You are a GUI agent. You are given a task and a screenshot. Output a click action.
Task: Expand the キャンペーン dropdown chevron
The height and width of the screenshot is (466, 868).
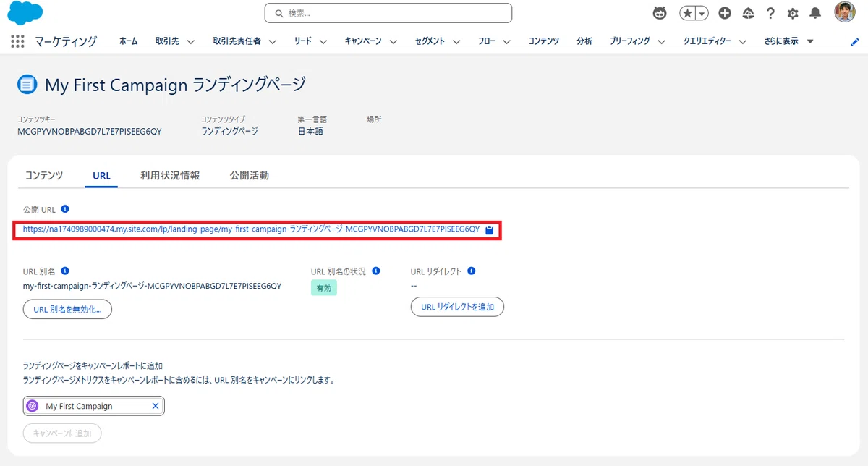pos(393,42)
